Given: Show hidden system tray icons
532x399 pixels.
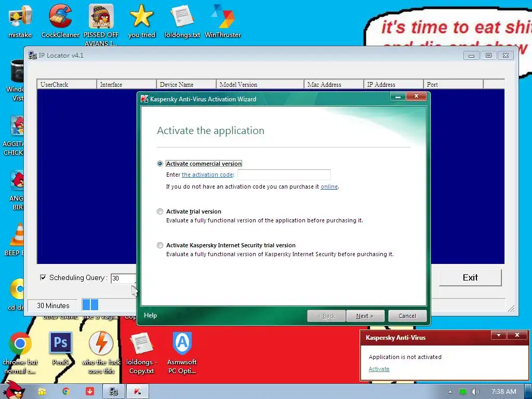Looking at the screenshot, I should click(x=450, y=392).
